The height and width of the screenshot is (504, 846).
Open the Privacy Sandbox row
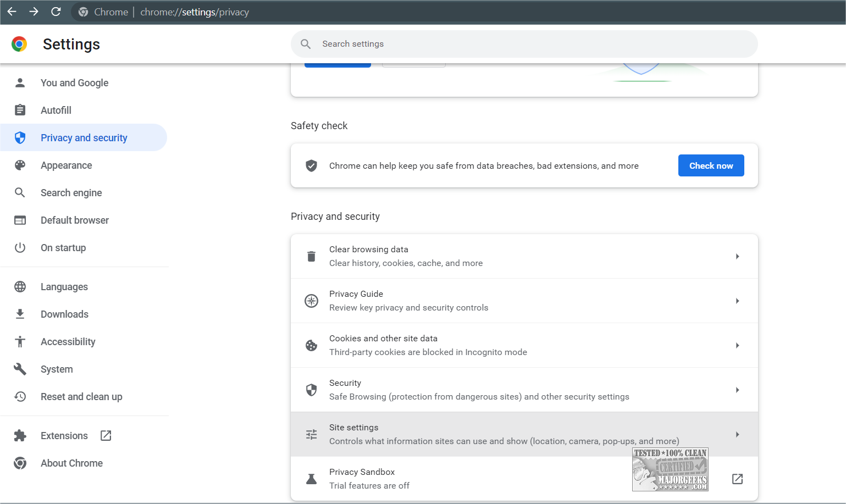point(524,479)
